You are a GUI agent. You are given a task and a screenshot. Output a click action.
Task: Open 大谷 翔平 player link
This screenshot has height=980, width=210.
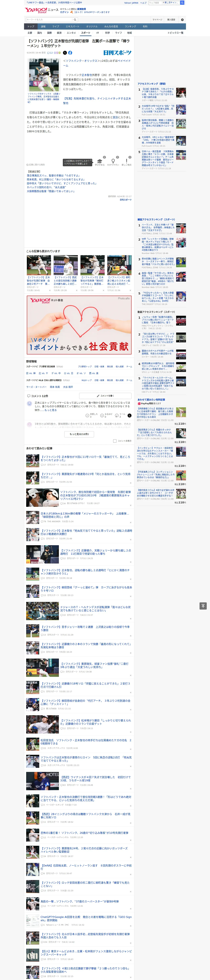(68, 387)
